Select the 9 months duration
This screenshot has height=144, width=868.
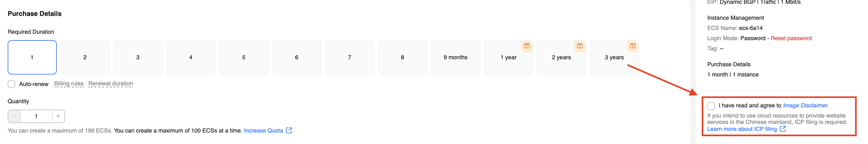[x=455, y=57]
